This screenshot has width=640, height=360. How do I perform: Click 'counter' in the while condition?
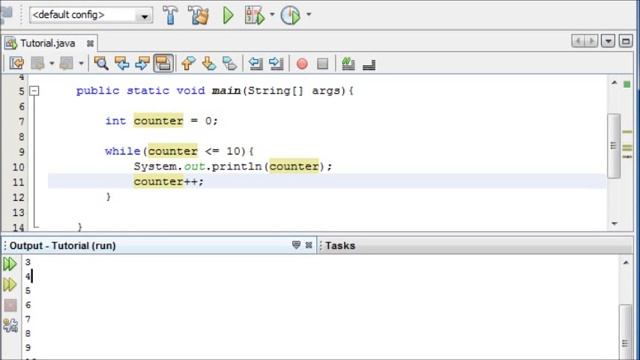pyautogui.click(x=173, y=151)
